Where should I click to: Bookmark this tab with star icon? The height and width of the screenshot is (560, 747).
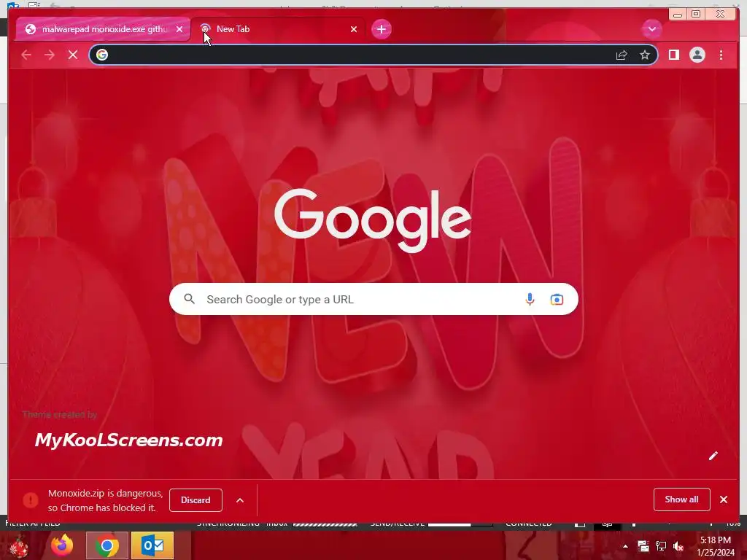pyautogui.click(x=645, y=55)
